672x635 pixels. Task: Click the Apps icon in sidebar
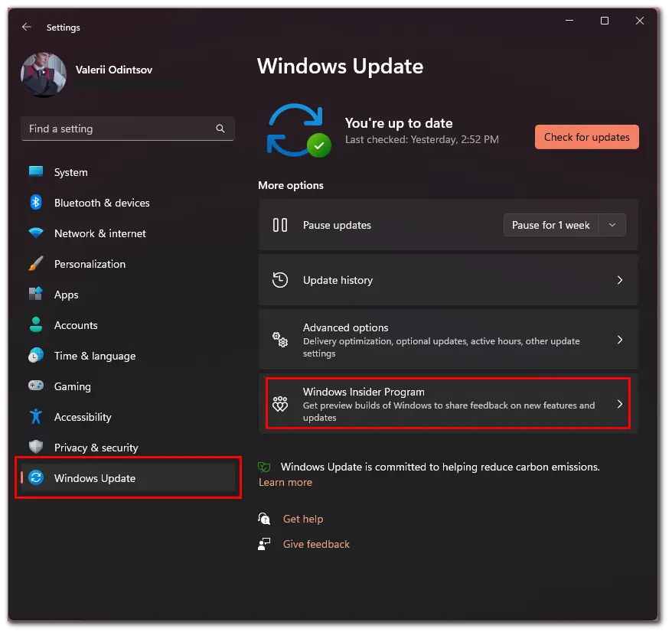click(36, 294)
